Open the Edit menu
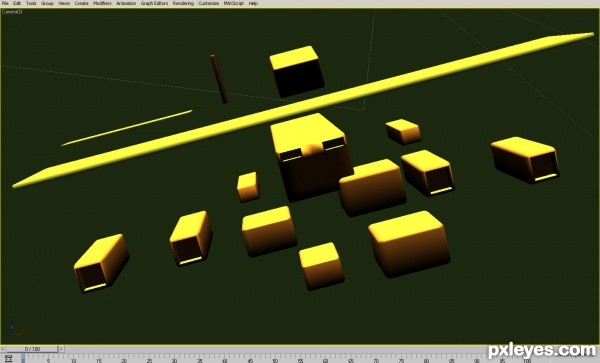The height and width of the screenshot is (363, 600). click(17, 3)
